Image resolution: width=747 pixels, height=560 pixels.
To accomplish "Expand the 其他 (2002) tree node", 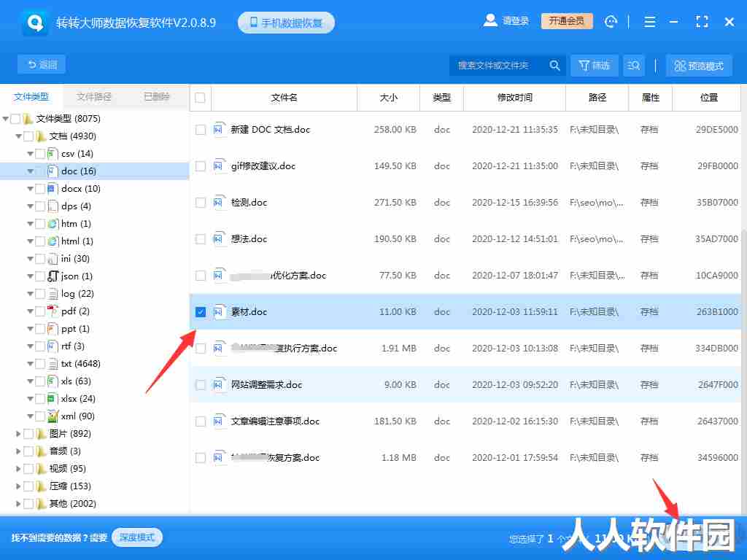I will point(18,504).
